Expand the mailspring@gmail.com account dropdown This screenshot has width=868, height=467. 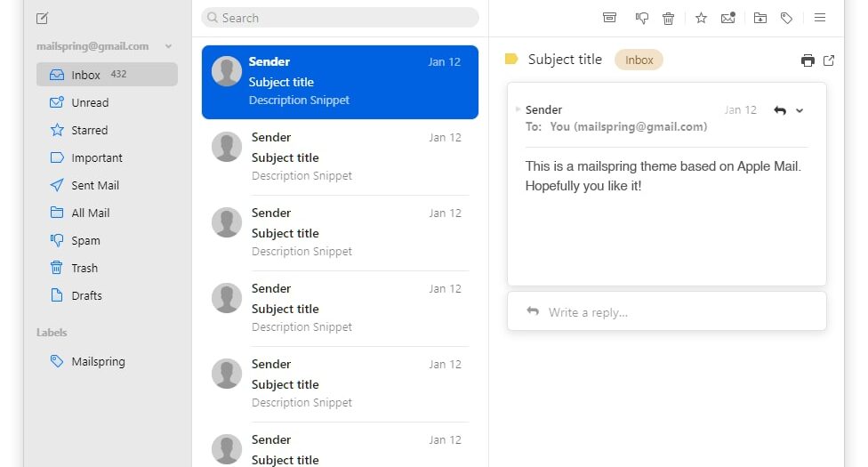click(168, 46)
